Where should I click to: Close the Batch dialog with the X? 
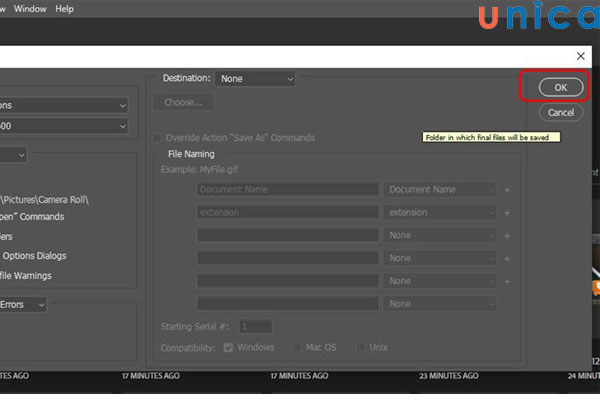pos(580,56)
